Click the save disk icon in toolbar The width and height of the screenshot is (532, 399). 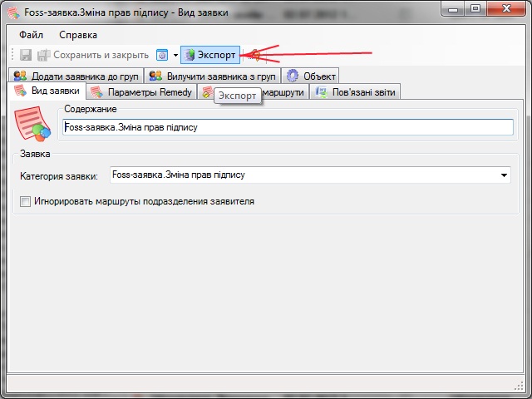coord(26,55)
